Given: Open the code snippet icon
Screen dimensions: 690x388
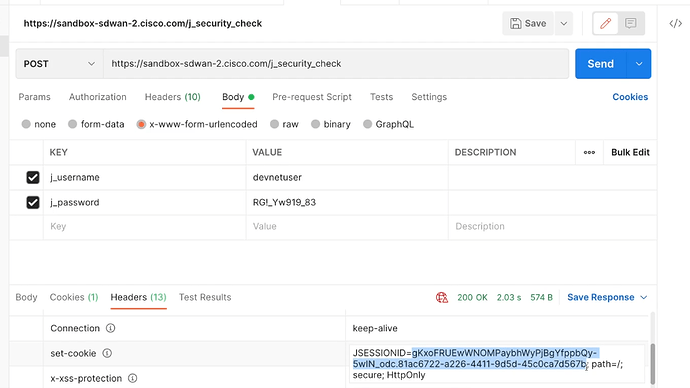Looking at the screenshot, I should point(675,23).
